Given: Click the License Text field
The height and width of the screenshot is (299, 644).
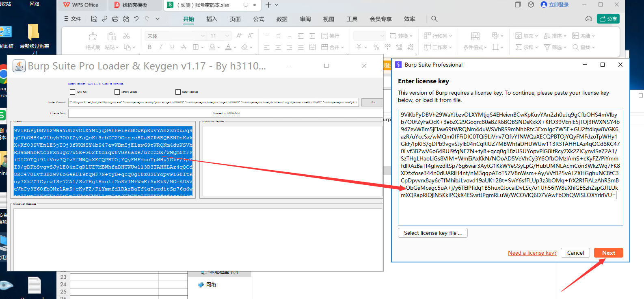Looking at the screenshot, I should tap(225, 113).
